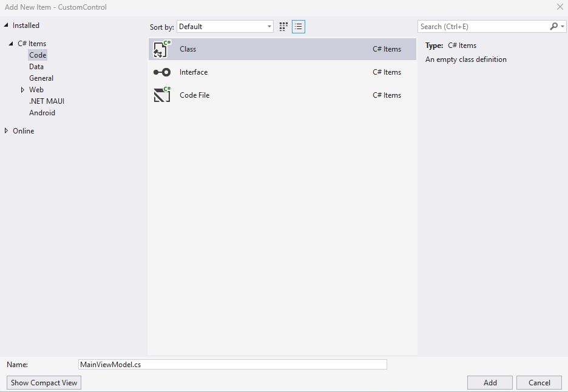Click the Add button
The image size is (568, 392).
pyautogui.click(x=489, y=382)
